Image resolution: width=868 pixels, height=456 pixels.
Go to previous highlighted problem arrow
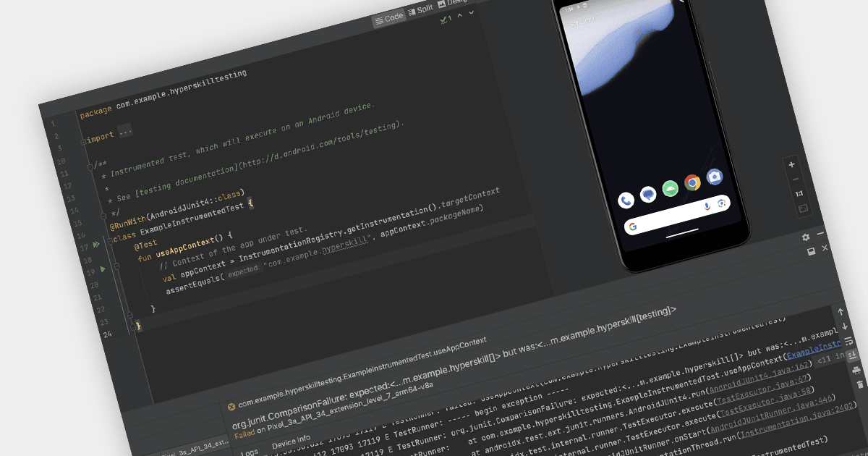click(x=460, y=15)
